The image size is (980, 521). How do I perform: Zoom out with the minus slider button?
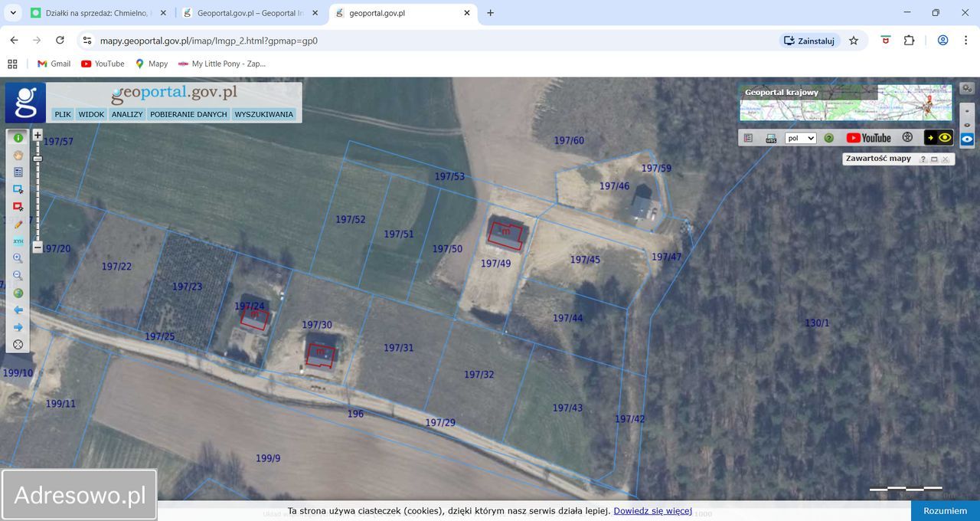click(x=38, y=247)
